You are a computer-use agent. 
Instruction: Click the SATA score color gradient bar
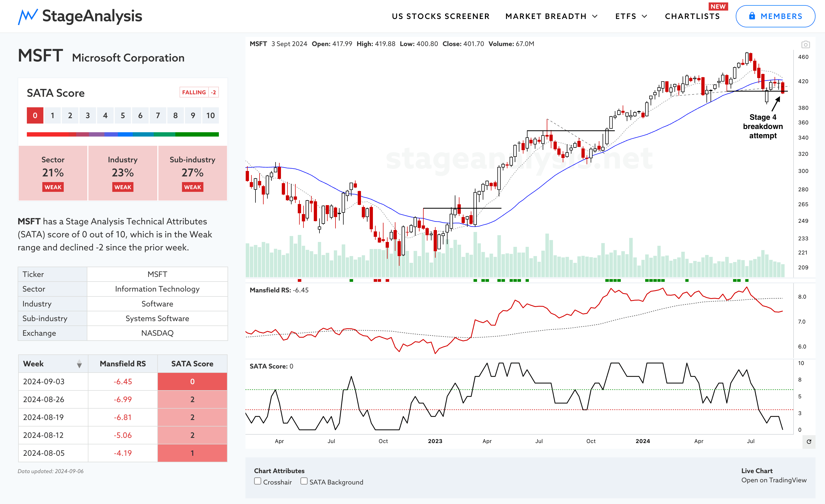[x=123, y=134]
